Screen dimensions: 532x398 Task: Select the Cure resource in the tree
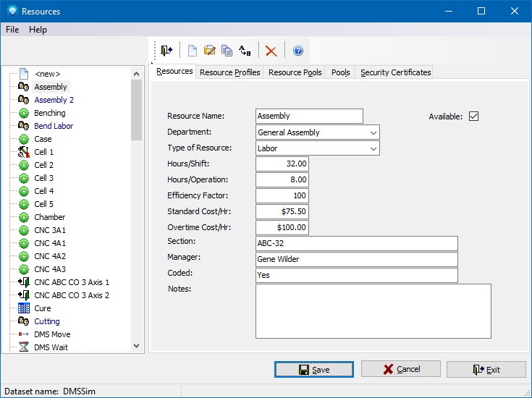[x=43, y=308]
